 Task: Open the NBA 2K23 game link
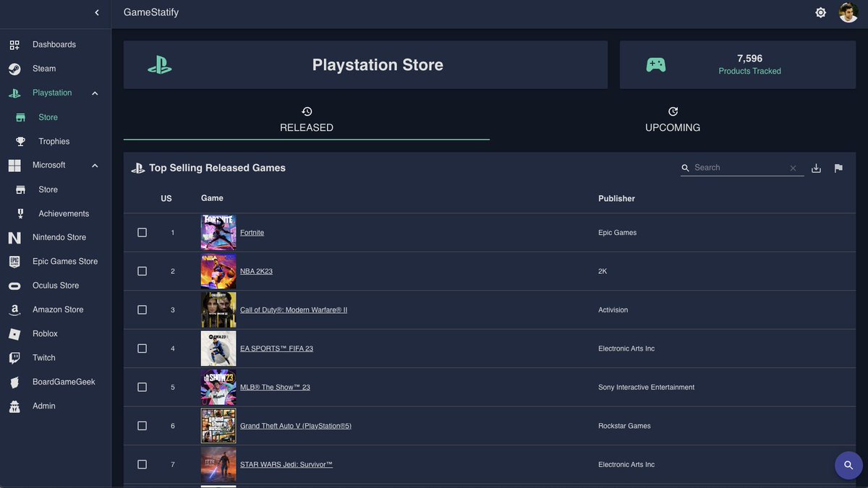256,271
